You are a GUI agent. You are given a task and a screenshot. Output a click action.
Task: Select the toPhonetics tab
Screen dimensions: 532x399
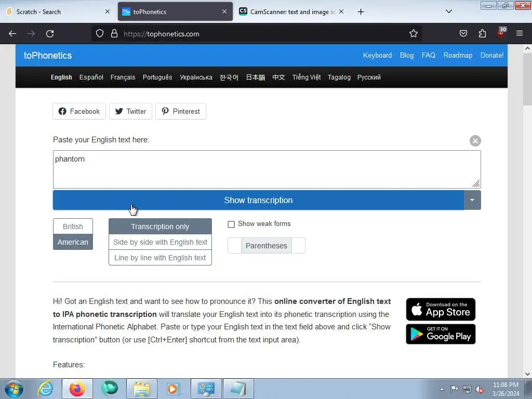[x=175, y=11]
